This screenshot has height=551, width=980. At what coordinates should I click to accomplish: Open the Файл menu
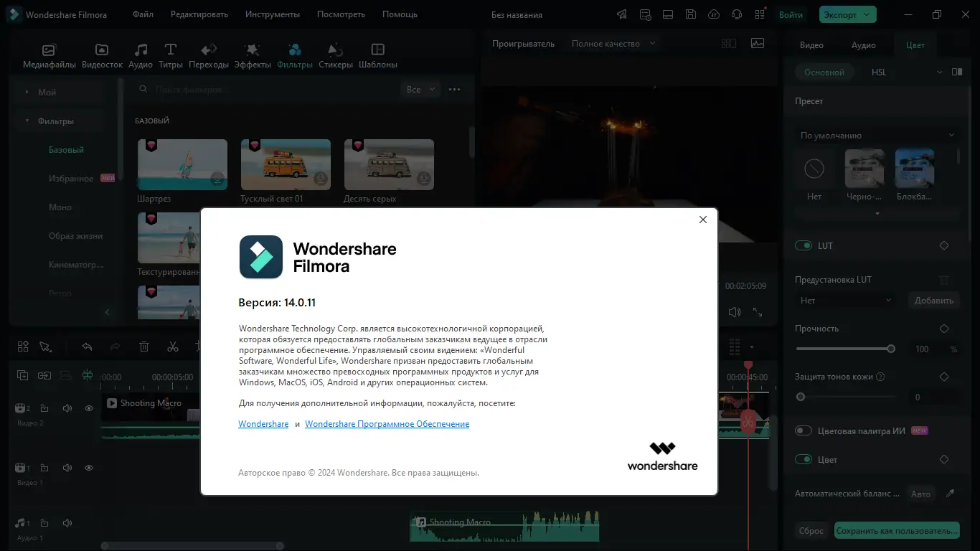click(x=143, y=14)
